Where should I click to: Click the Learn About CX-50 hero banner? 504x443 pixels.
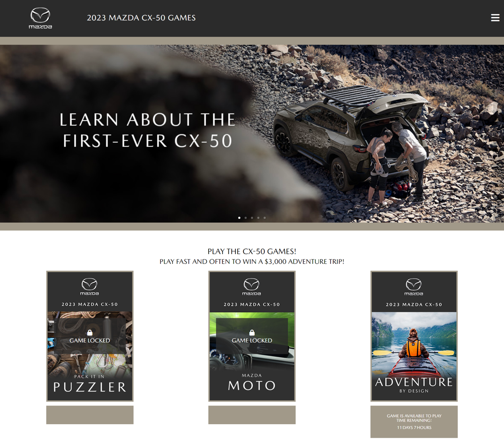click(252, 134)
